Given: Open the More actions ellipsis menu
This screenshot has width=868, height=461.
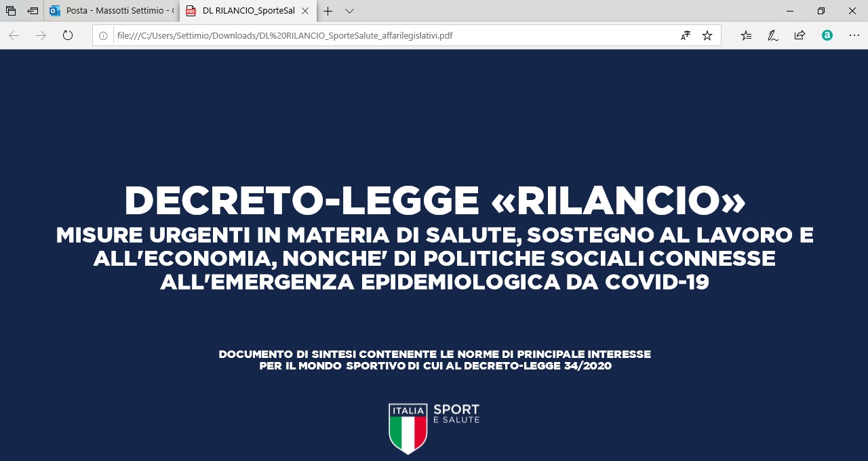Looking at the screenshot, I should coord(854,35).
